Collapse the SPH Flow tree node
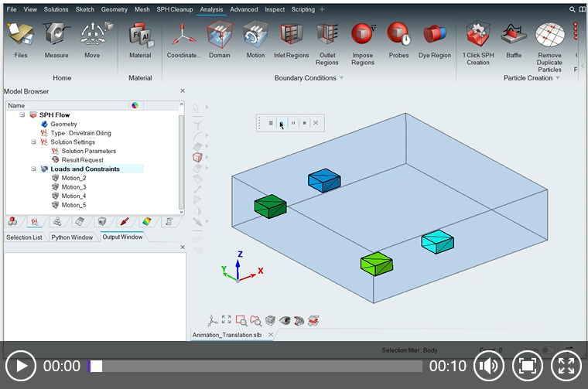The image size is (588, 389). [x=23, y=115]
